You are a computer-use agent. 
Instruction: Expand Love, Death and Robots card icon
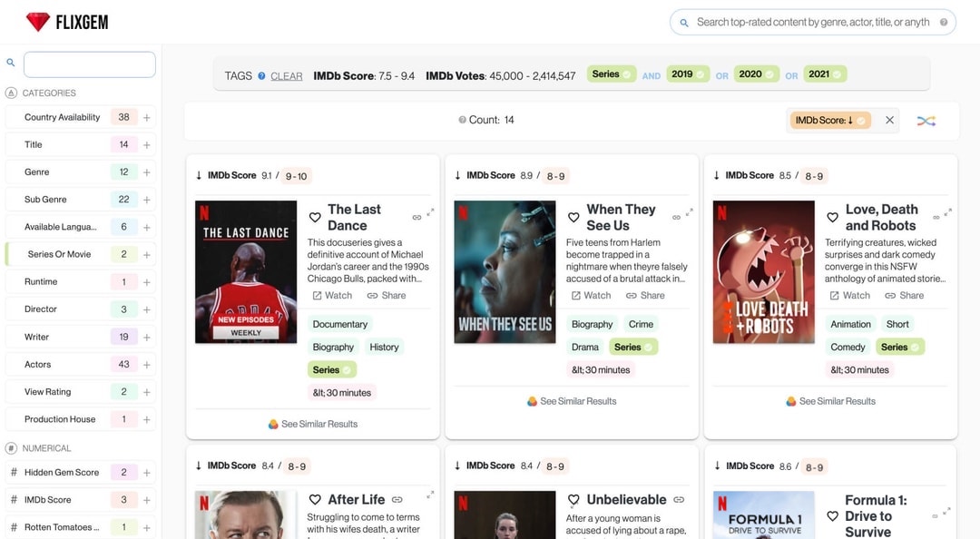click(x=948, y=212)
